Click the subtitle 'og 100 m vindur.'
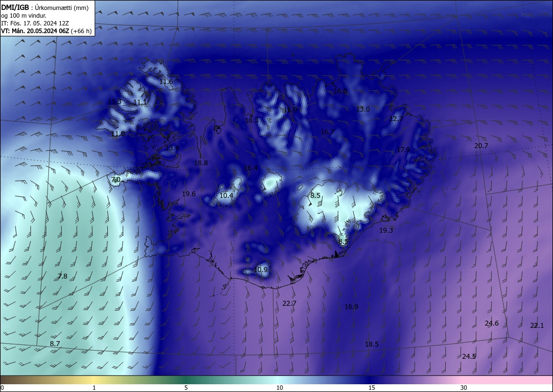 click(x=24, y=15)
